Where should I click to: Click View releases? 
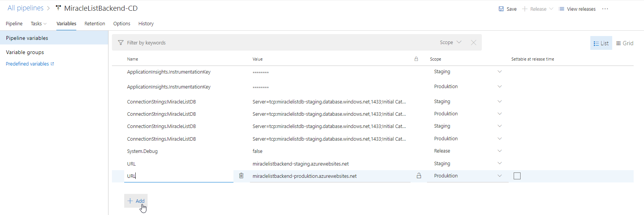577,9
